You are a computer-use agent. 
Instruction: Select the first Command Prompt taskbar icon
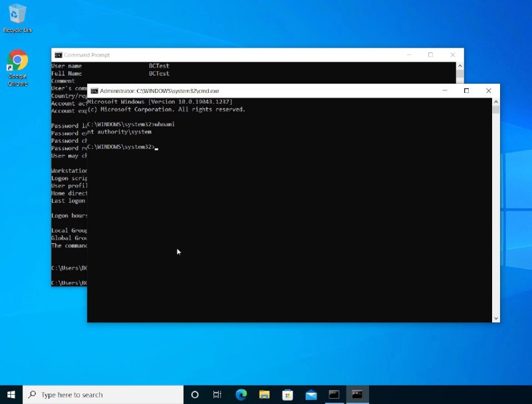point(334,394)
